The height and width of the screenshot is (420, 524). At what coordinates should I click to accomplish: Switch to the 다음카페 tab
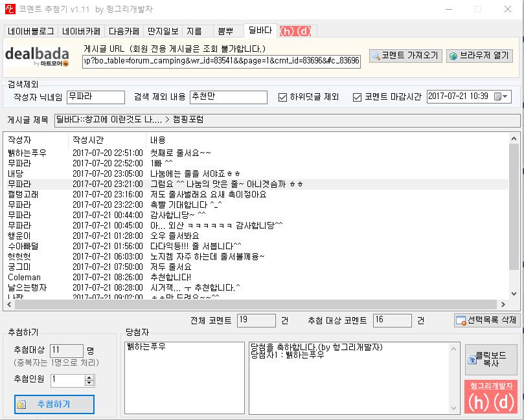[x=124, y=31]
